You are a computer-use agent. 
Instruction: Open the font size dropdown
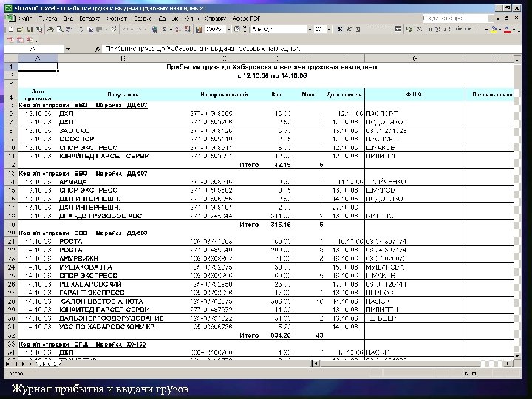[x=329, y=30]
